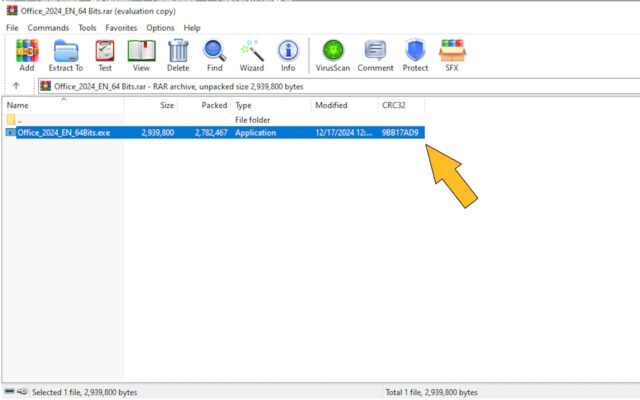This screenshot has width=640, height=400.
Task: Click the Protect shield icon
Action: coord(415,55)
